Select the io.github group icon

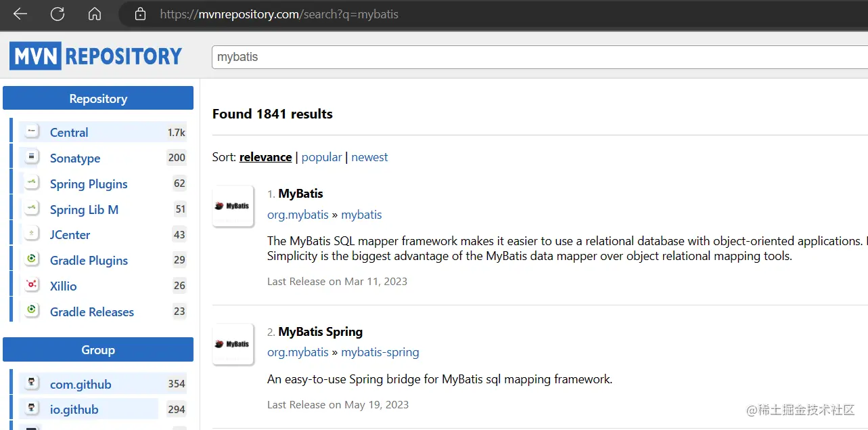pos(32,409)
